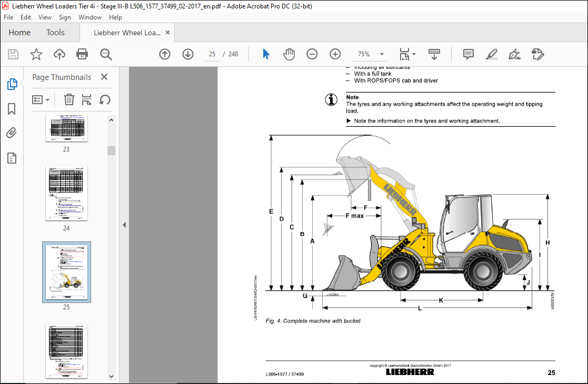Select page 24 thumbnail
This screenshot has height=384, width=588.
pos(66,194)
